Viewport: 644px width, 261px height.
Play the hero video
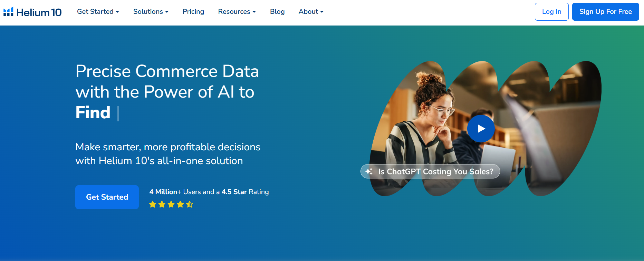click(x=481, y=129)
